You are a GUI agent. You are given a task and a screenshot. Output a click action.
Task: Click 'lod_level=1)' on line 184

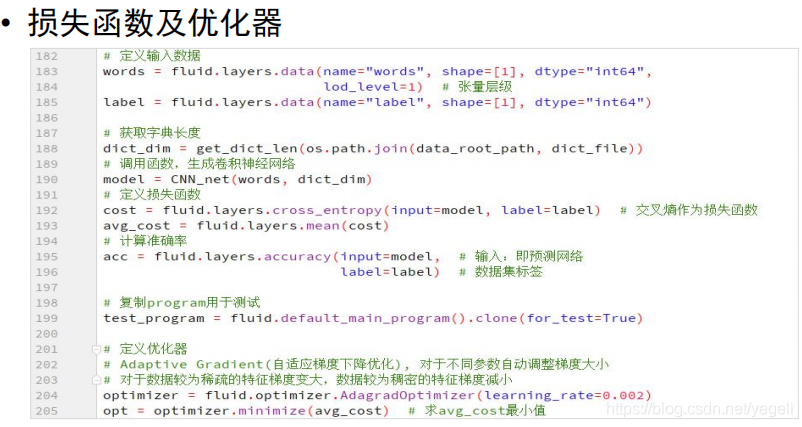(x=373, y=87)
